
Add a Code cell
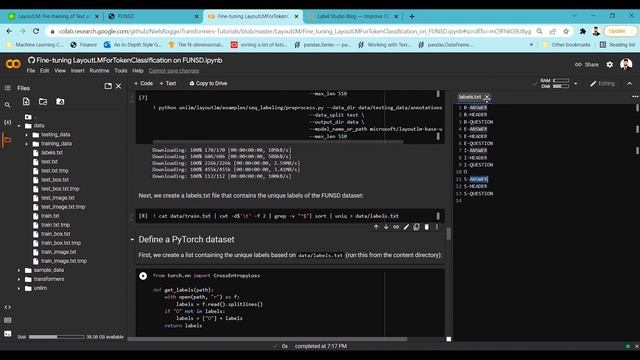144,83
